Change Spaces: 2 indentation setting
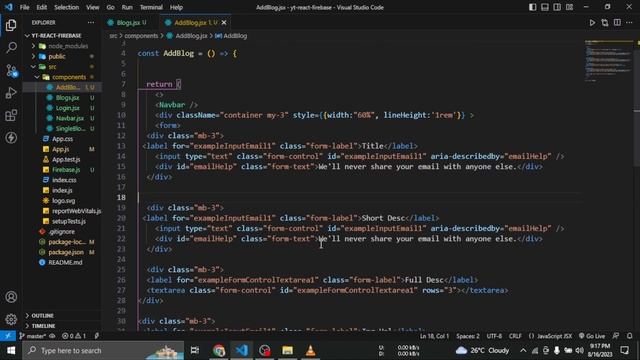The width and height of the screenshot is (640, 360). (468, 336)
